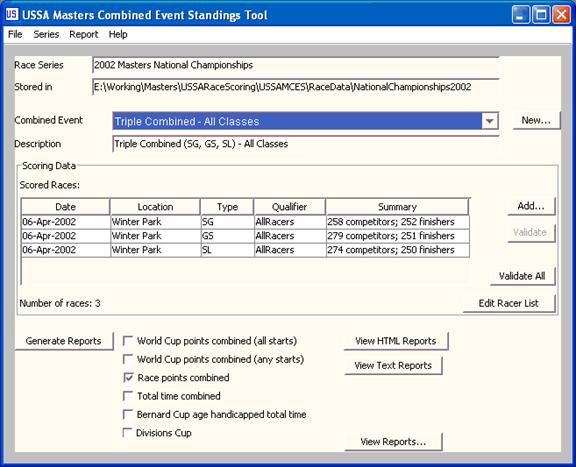Image resolution: width=576 pixels, height=467 pixels.
Task: Tick the Total time combined checkbox
Action: 128,396
